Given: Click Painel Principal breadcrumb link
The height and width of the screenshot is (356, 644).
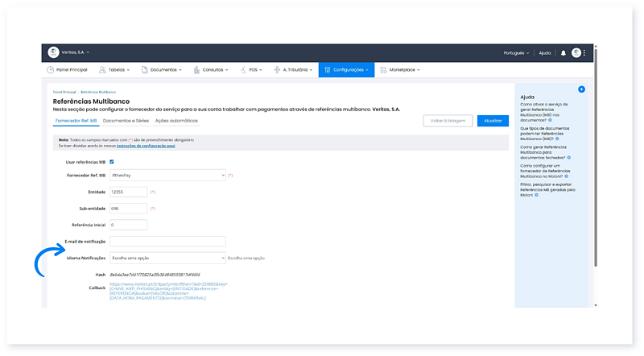Looking at the screenshot, I should tap(64, 92).
